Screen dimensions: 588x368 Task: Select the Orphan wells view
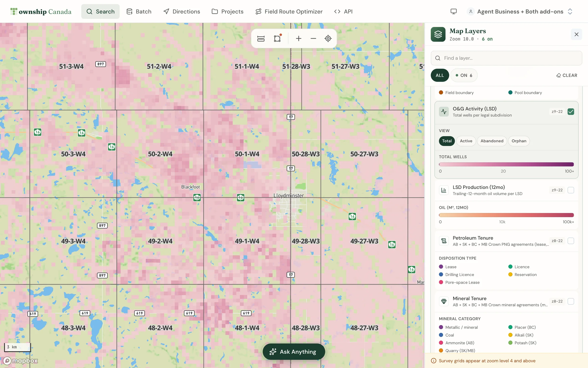519,141
